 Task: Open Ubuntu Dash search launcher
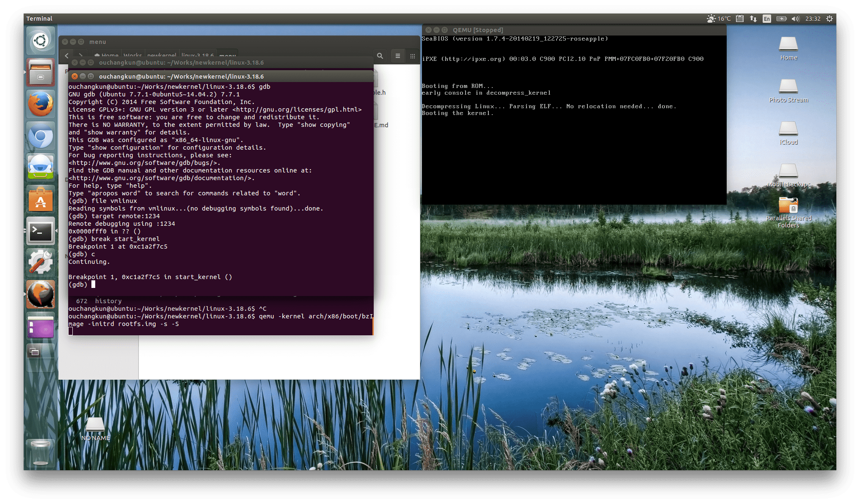pos(41,41)
